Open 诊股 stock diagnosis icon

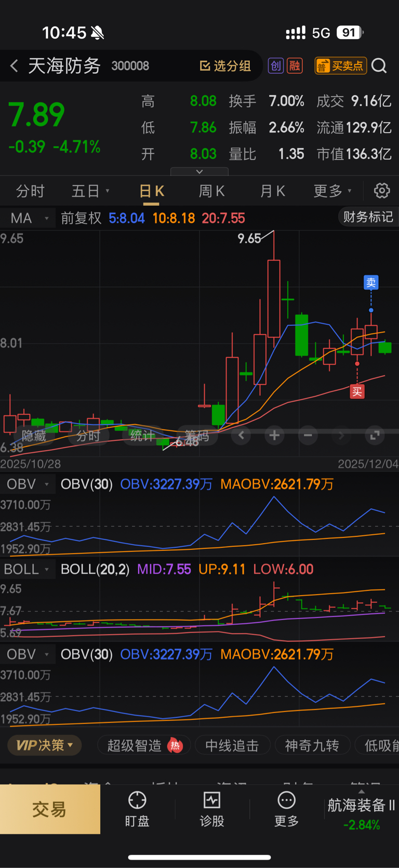212,809
